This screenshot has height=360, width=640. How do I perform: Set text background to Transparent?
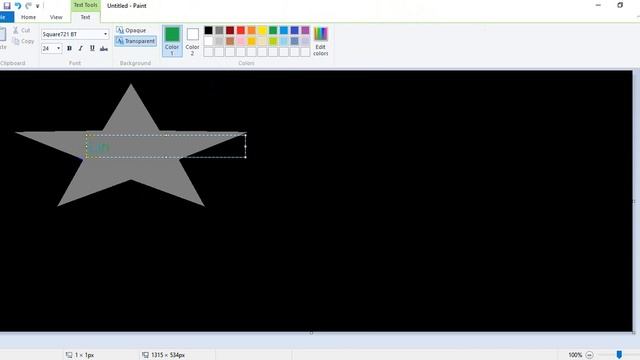click(136, 41)
